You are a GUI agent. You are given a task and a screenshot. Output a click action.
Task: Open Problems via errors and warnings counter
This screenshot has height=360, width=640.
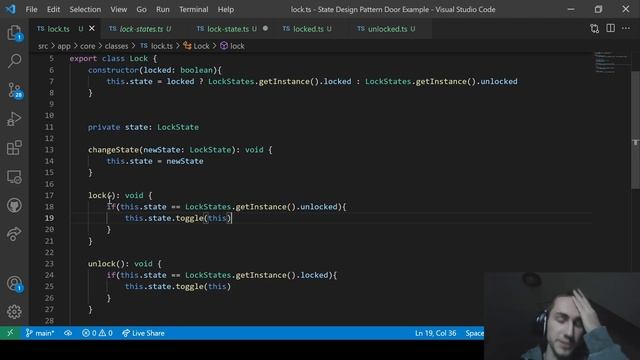click(x=97, y=333)
